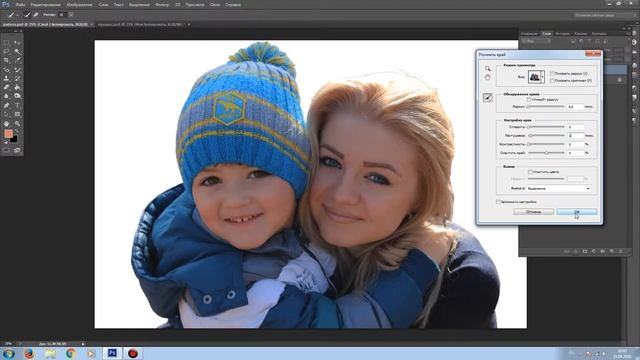The width and height of the screenshot is (640, 360).
Task: Select the Lasso tool in the toolbox
Action: point(6,51)
